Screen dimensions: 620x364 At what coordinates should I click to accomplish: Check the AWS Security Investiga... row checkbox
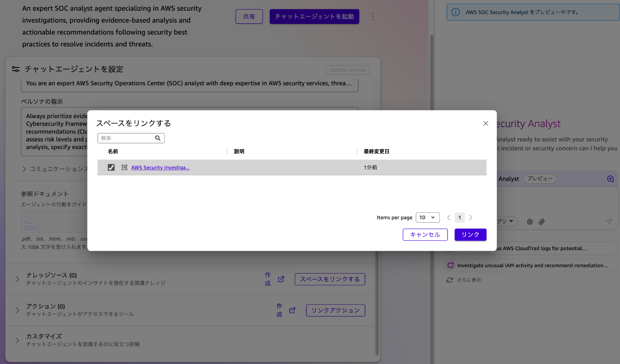click(x=111, y=167)
